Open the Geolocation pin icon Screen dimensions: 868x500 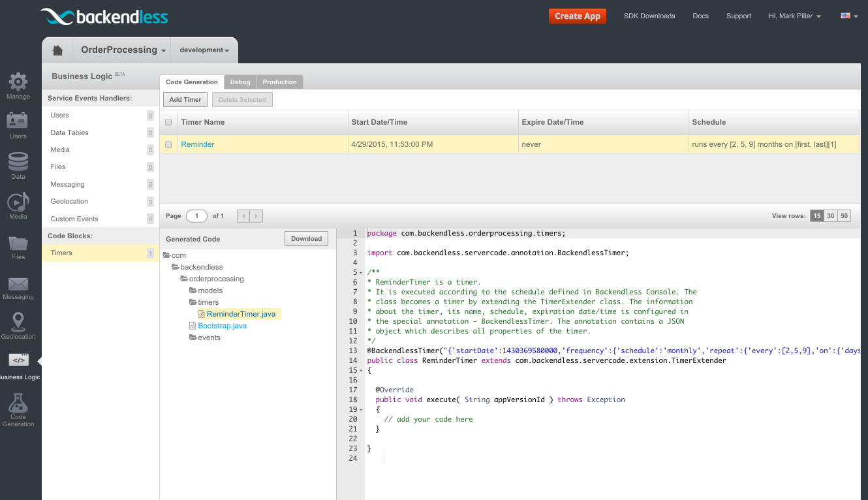pyautogui.click(x=18, y=322)
